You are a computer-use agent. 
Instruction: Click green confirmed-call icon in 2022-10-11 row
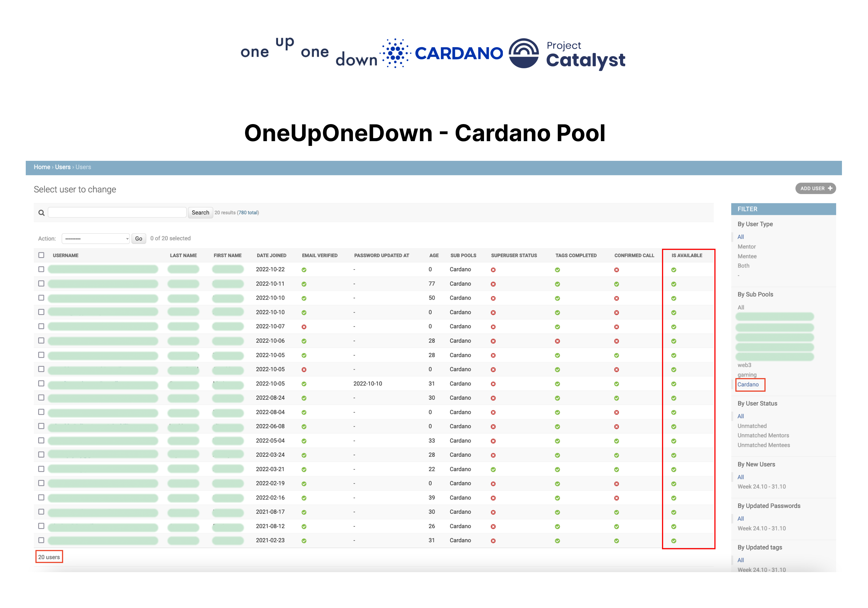pos(617,284)
